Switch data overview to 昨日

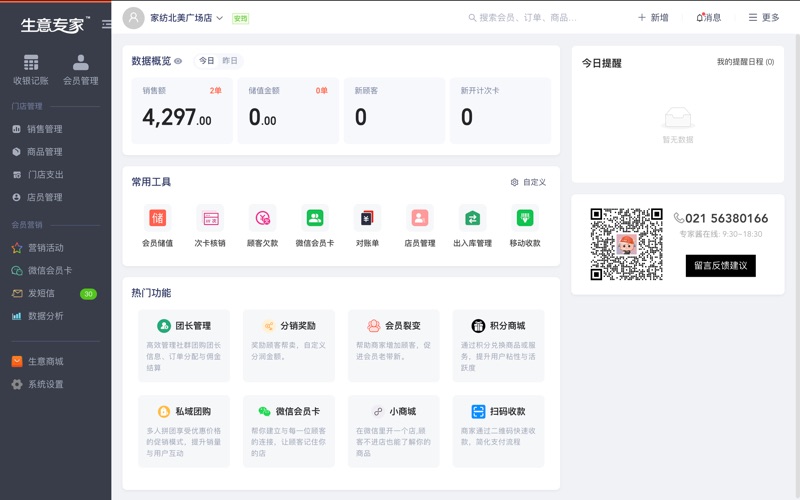230,61
